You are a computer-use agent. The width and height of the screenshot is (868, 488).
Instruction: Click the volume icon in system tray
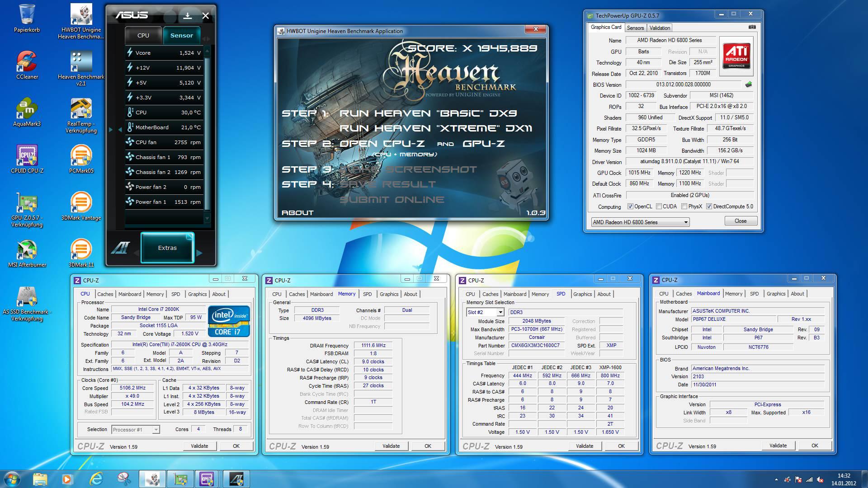pyautogui.click(x=820, y=480)
